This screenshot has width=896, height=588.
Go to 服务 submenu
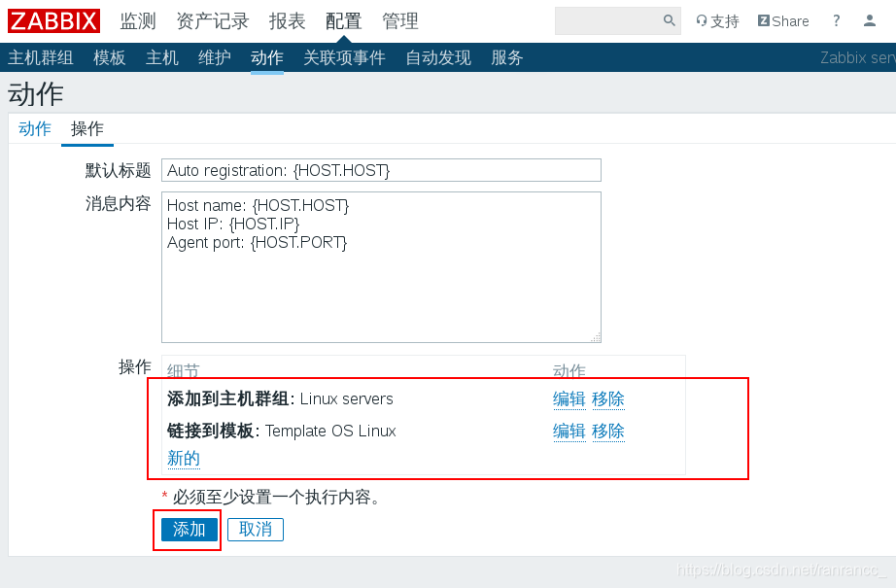tap(507, 57)
